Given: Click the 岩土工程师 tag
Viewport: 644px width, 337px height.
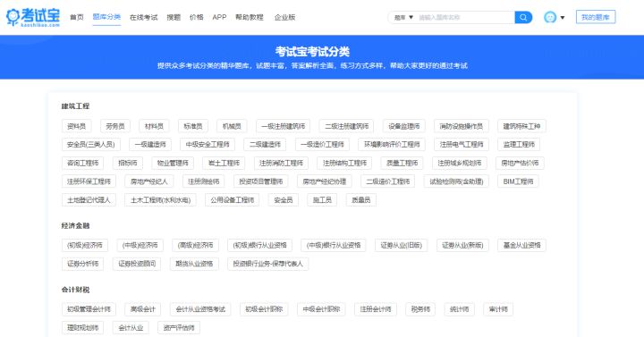Looking at the screenshot, I should 224,163.
